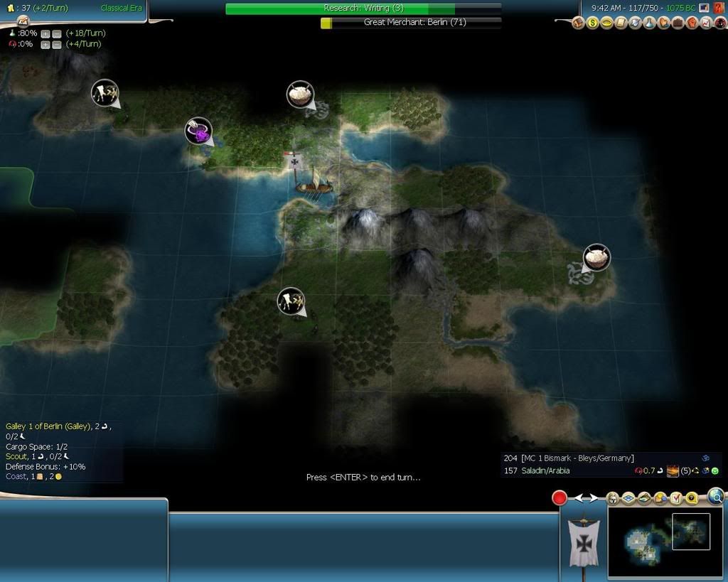
Task: Open the Financial Advisor dollar icon
Action: coord(593,23)
